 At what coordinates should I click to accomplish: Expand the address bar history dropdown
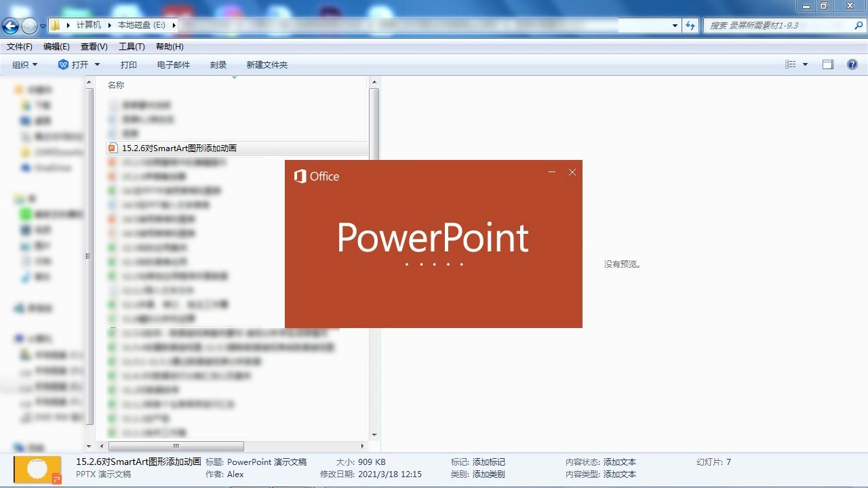(x=675, y=26)
